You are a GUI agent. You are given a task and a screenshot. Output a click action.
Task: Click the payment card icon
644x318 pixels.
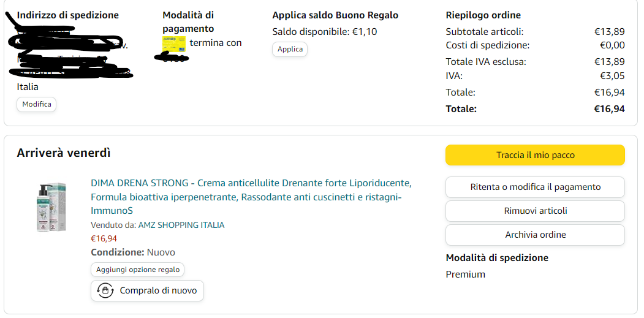[174, 44]
